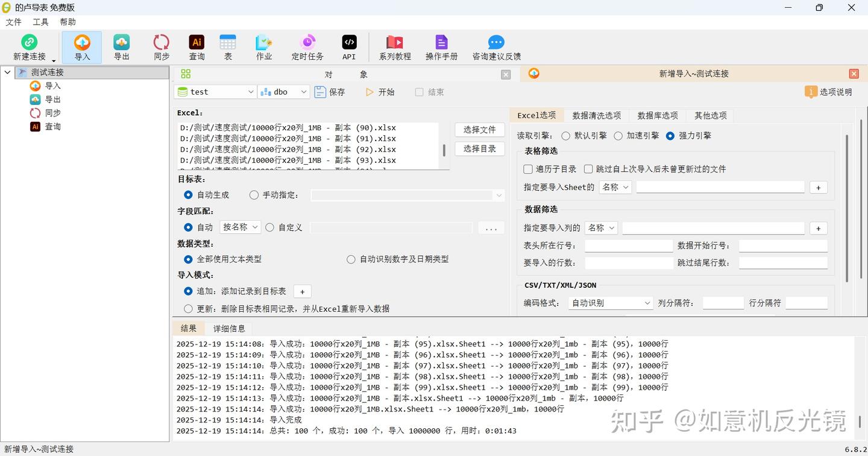
Task: Switch to 详细信息 tab
Action: tap(229, 329)
